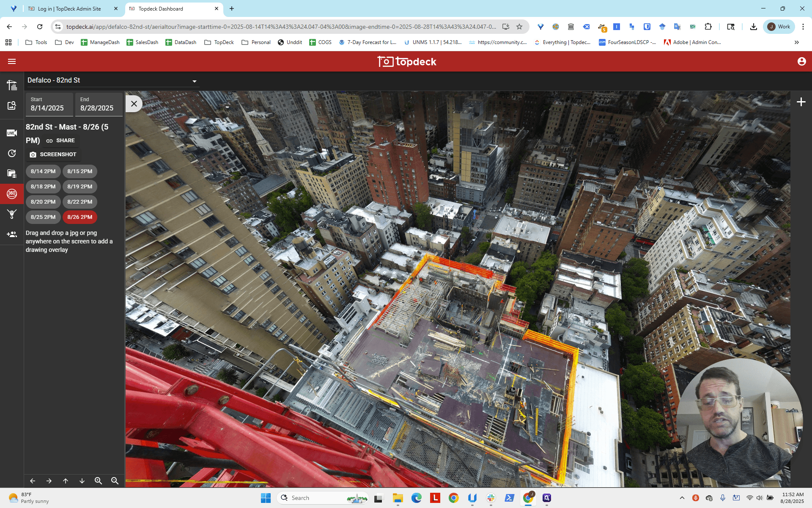Screen dimensions: 812x508
Task: Open the Work profile menu
Action: (779, 27)
